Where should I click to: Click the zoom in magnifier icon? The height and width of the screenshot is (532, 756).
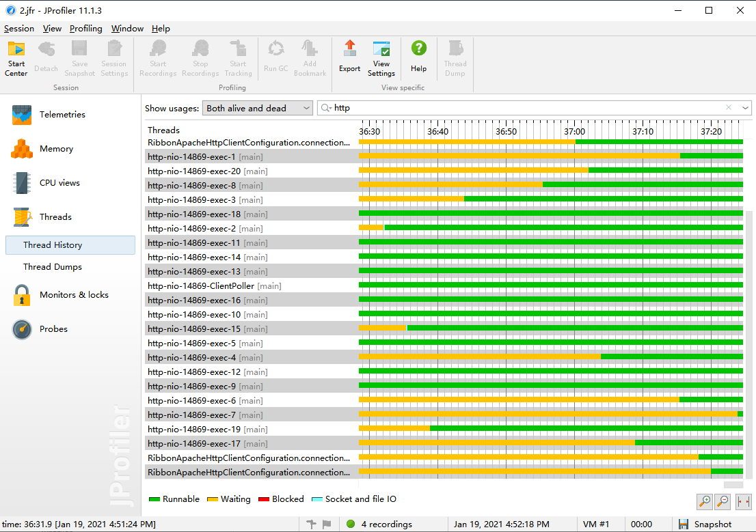[705, 501]
